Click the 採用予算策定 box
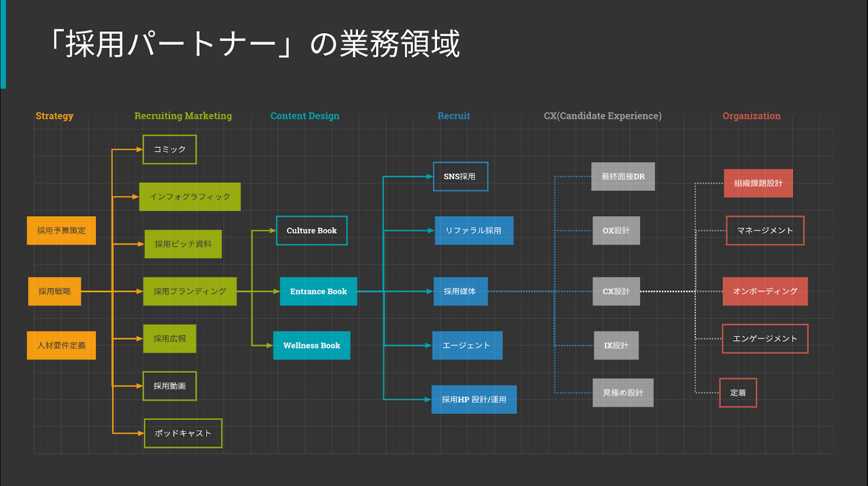The width and height of the screenshot is (868, 486). pos(61,231)
